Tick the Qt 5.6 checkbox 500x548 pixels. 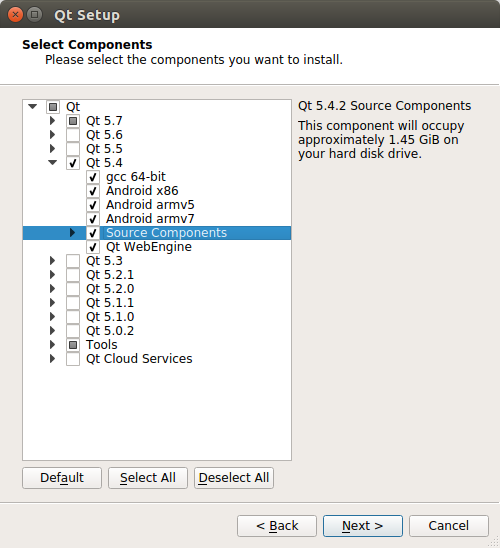tap(73, 135)
